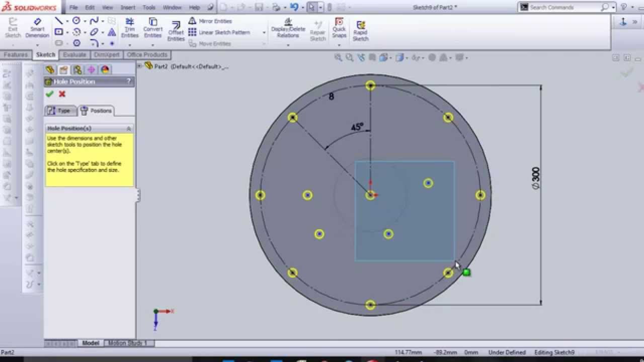The height and width of the screenshot is (362, 644).
Task: Open the DimXpertManager tab icon
Action: 91,70
